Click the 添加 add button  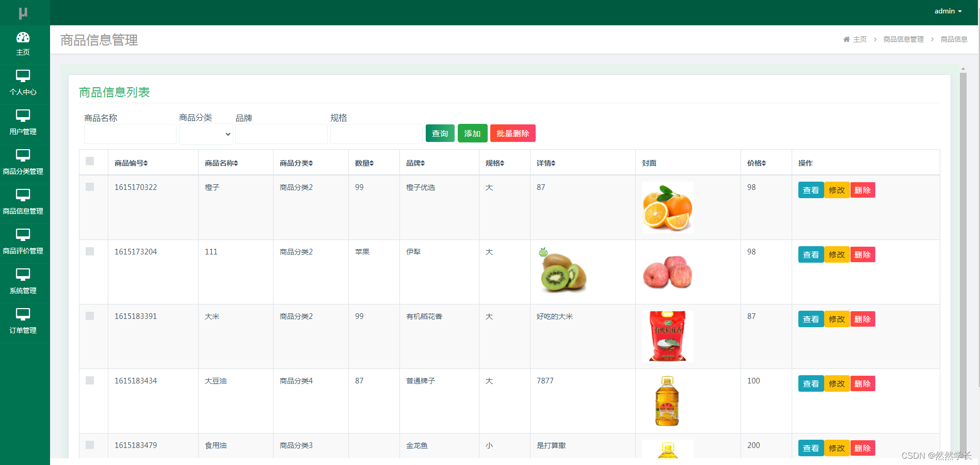473,133
